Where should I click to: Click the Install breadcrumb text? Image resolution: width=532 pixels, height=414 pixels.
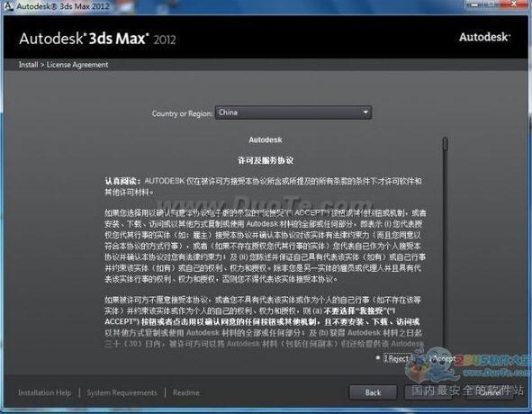click(28, 65)
